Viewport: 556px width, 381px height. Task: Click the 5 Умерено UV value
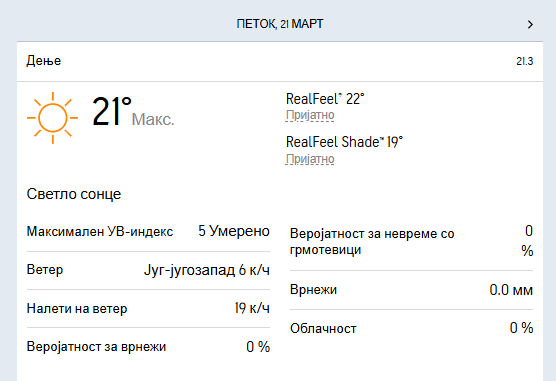[234, 231]
